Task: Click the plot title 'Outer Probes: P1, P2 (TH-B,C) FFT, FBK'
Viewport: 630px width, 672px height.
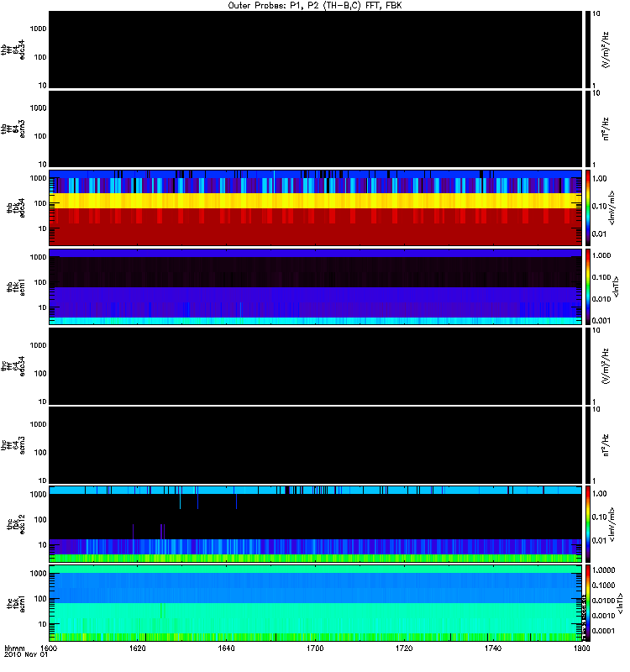Action: 314,6
